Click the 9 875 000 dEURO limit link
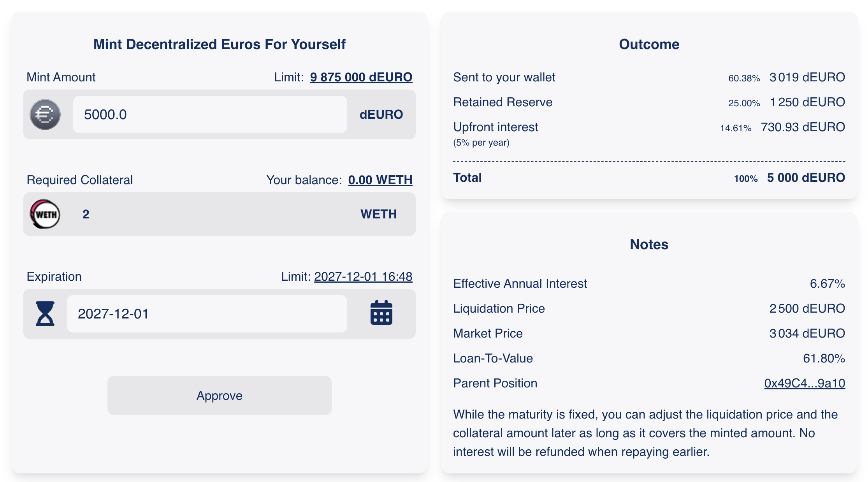 (x=361, y=77)
